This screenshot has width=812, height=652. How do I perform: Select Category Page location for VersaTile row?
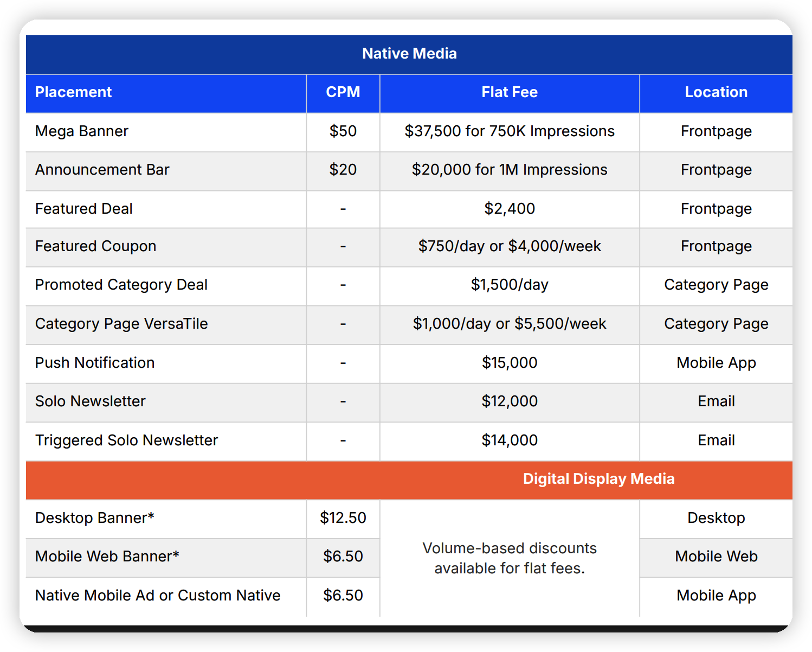[716, 324]
